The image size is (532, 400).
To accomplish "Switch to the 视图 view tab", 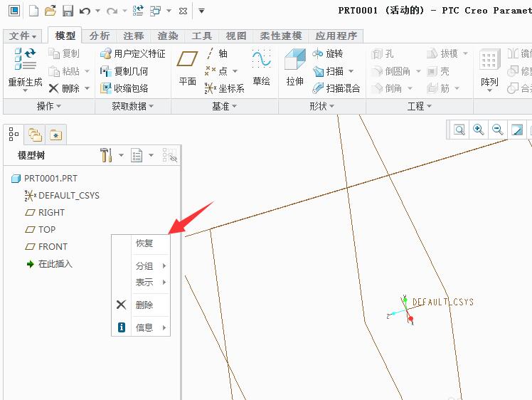I will coord(236,36).
